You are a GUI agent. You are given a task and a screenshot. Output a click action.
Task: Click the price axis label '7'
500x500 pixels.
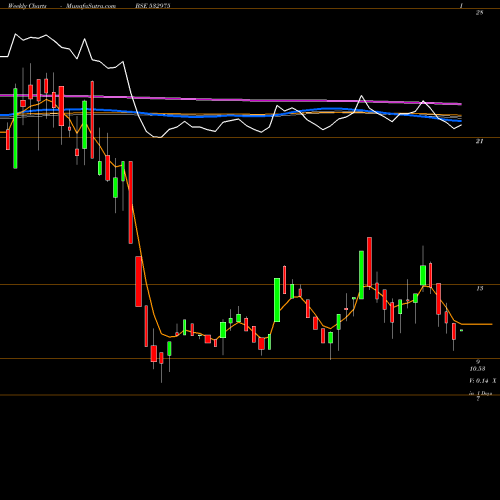pyautogui.click(x=478, y=399)
